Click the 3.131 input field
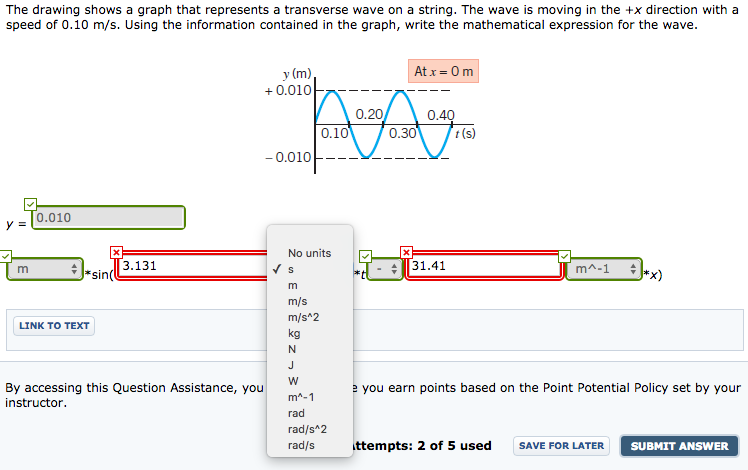 click(x=193, y=266)
